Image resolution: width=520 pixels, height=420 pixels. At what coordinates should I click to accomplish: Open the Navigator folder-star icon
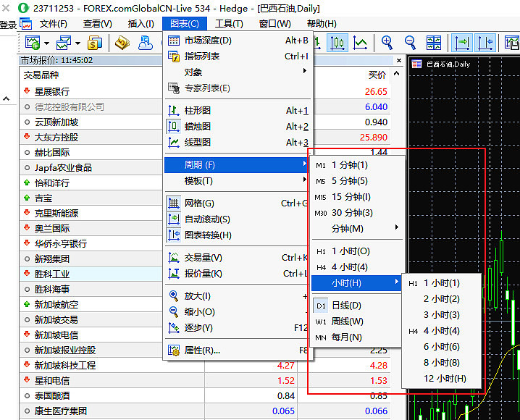122,43
